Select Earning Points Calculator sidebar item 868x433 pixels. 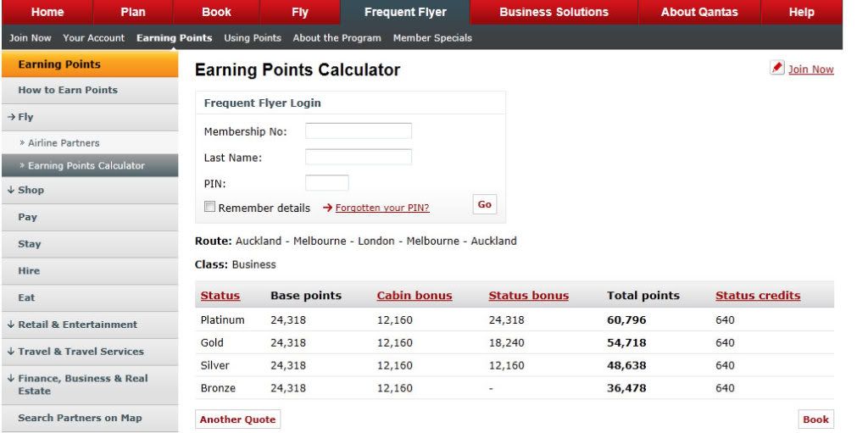90,165
